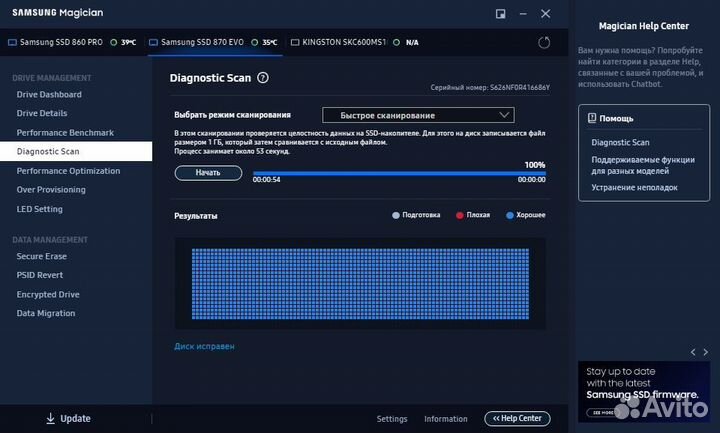Click the Samsung SSD 860 PRO drive icon

click(x=12, y=42)
